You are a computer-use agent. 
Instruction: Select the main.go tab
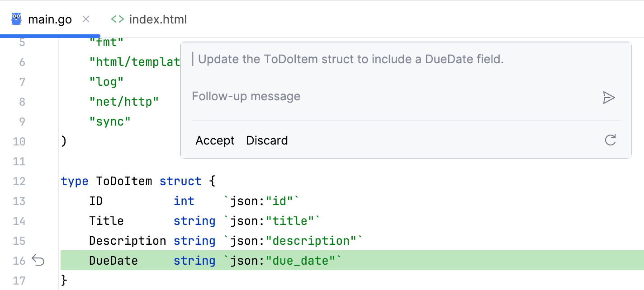pos(50,19)
